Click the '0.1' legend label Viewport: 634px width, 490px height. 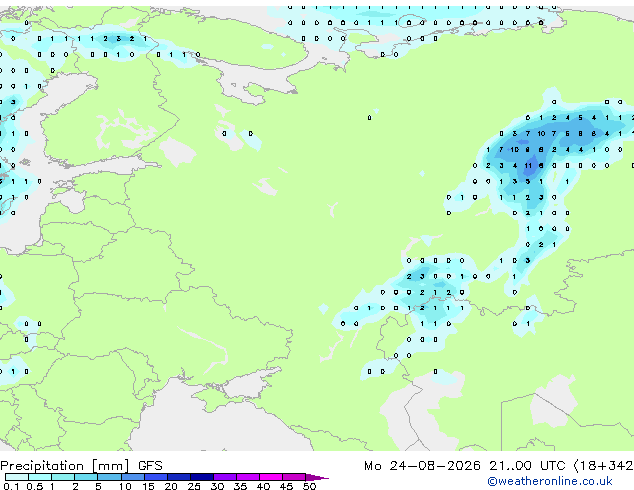pyautogui.click(x=11, y=486)
